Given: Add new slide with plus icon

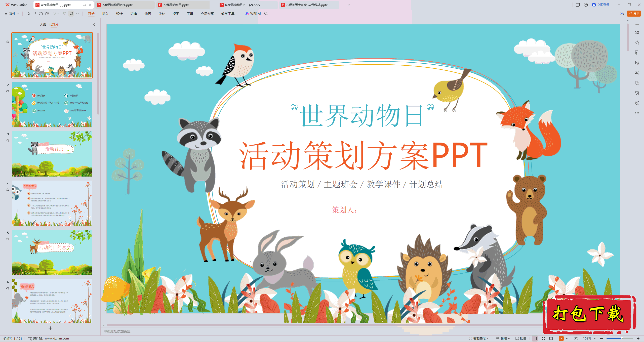Looking at the screenshot, I should [x=50, y=328].
